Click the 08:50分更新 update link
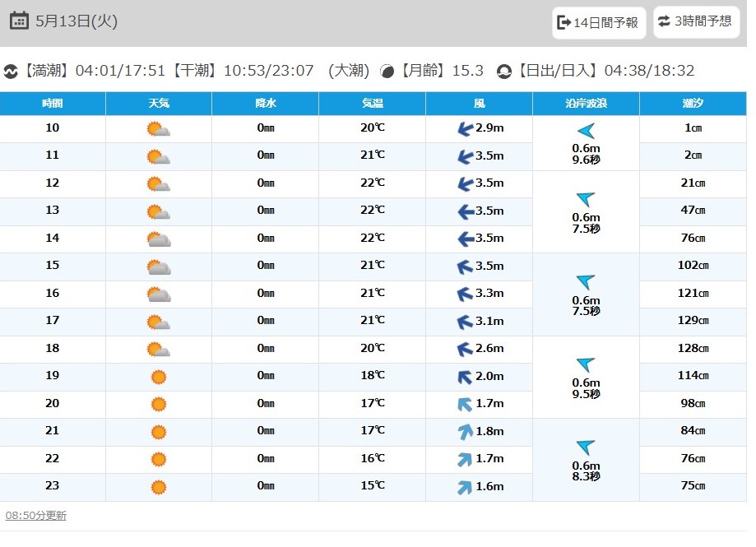The height and width of the screenshot is (547, 756). 35,515
